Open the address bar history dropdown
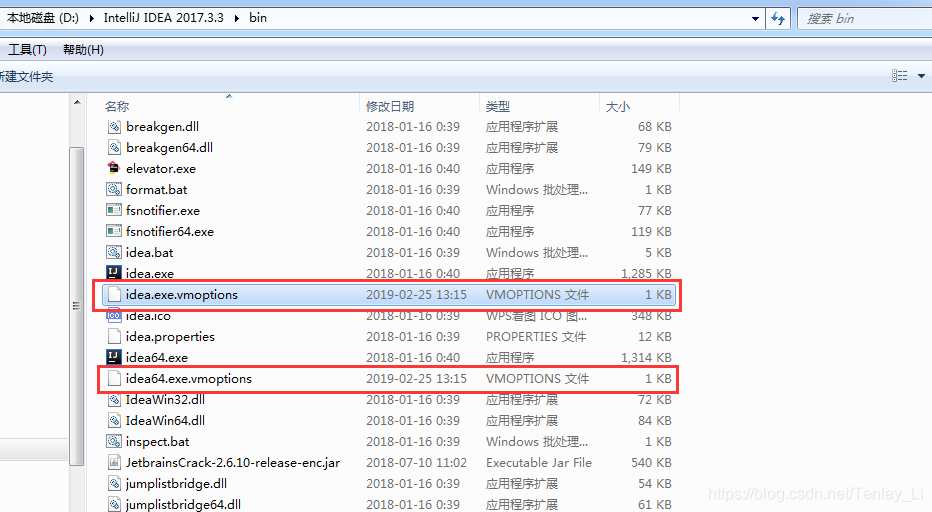 coord(755,18)
